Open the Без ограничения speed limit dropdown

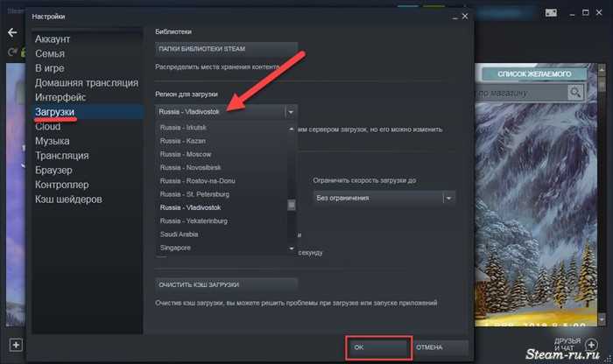click(x=384, y=198)
